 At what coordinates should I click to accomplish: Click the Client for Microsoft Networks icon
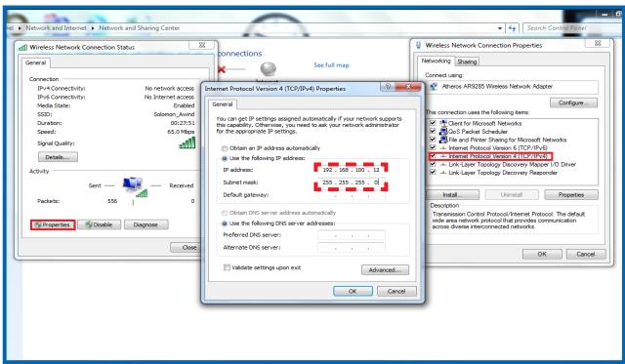(x=442, y=123)
